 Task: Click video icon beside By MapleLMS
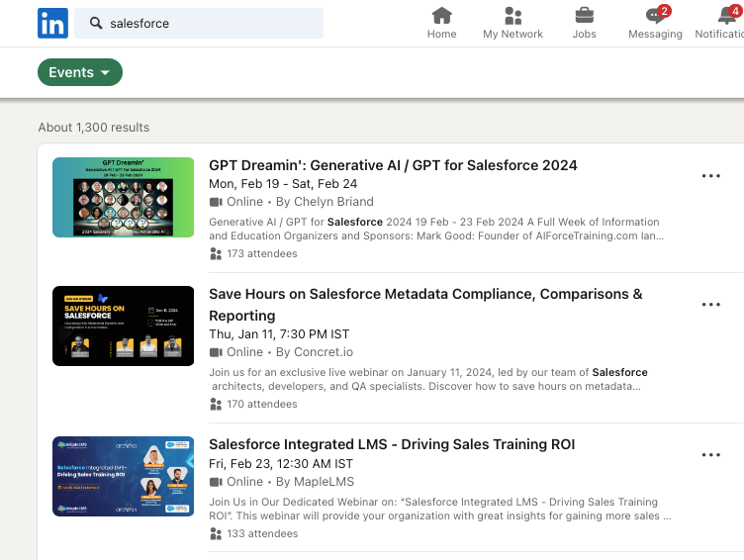click(216, 482)
